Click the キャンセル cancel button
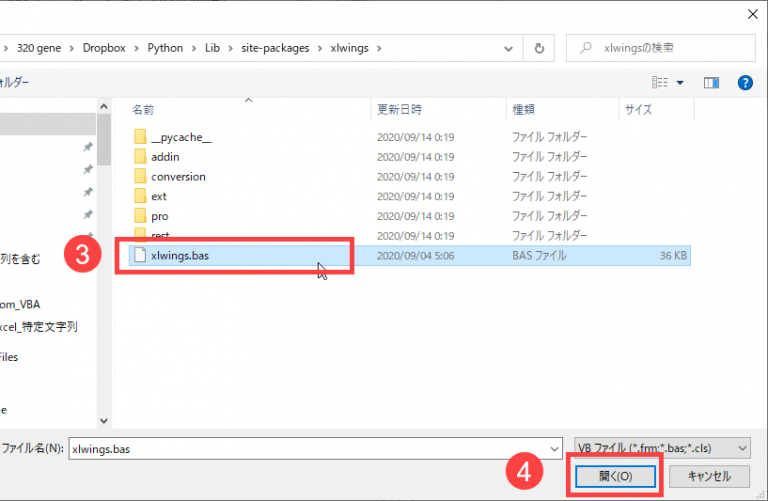The height and width of the screenshot is (501, 768). click(709, 476)
